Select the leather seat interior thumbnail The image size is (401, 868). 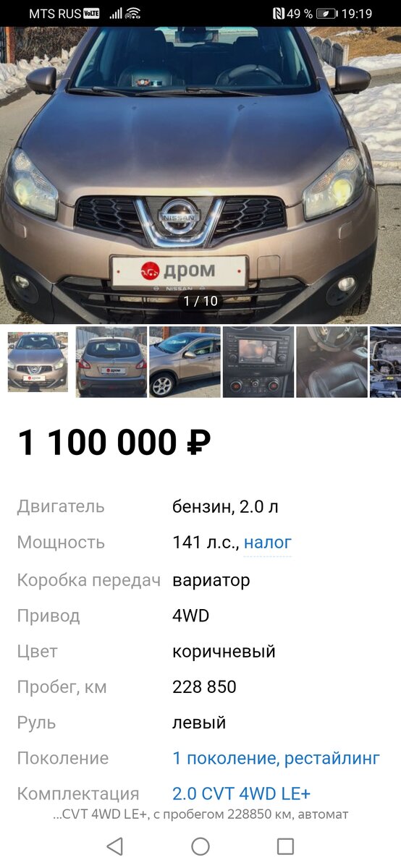332,362
